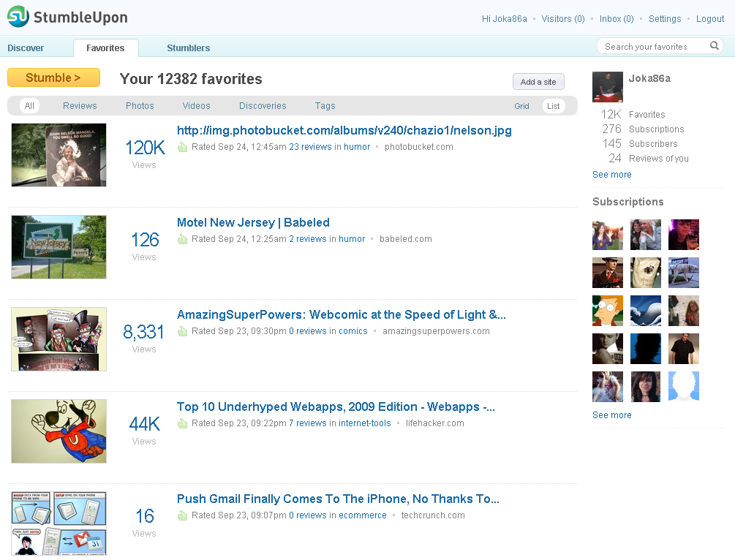Open the Stumblers tab

pyautogui.click(x=189, y=48)
